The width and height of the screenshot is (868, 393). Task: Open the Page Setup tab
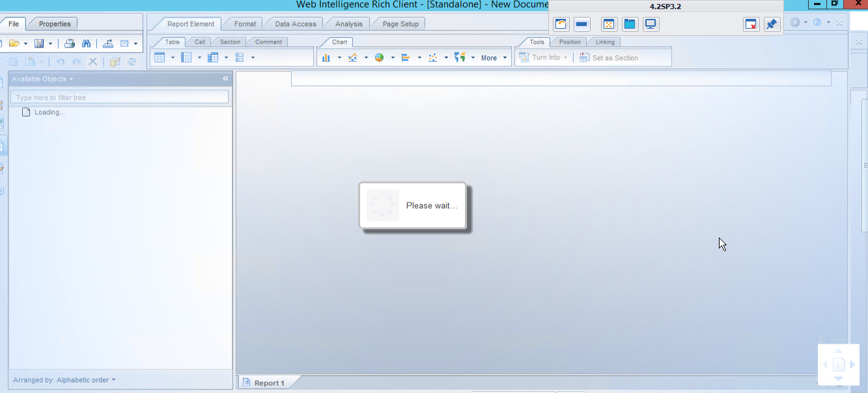click(x=400, y=24)
